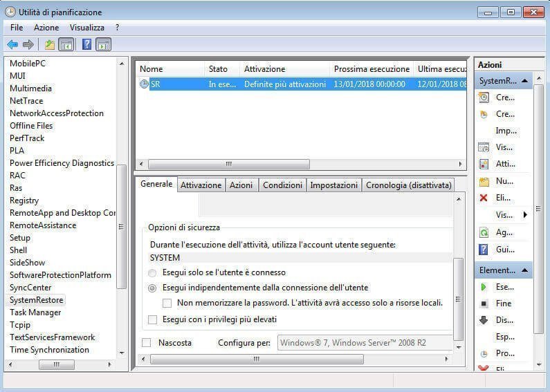Click the Atti... history icon
This screenshot has height=392, width=550.
(x=484, y=164)
